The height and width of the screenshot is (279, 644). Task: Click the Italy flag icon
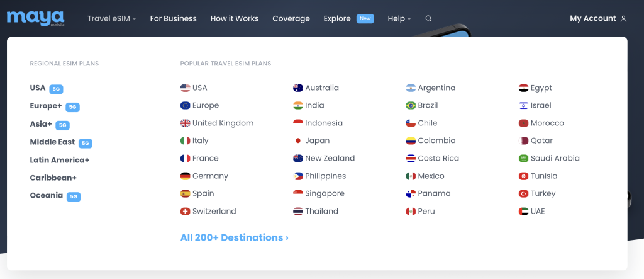186,140
